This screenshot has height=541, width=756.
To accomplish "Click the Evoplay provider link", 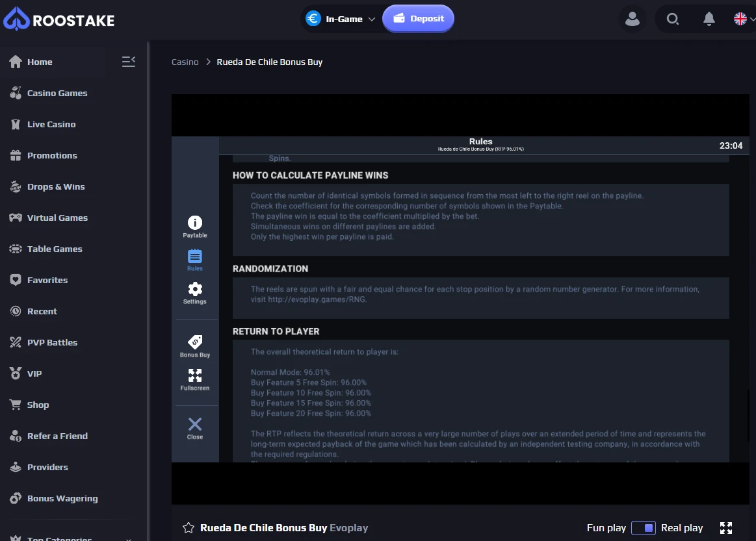I will (x=348, y=528).
